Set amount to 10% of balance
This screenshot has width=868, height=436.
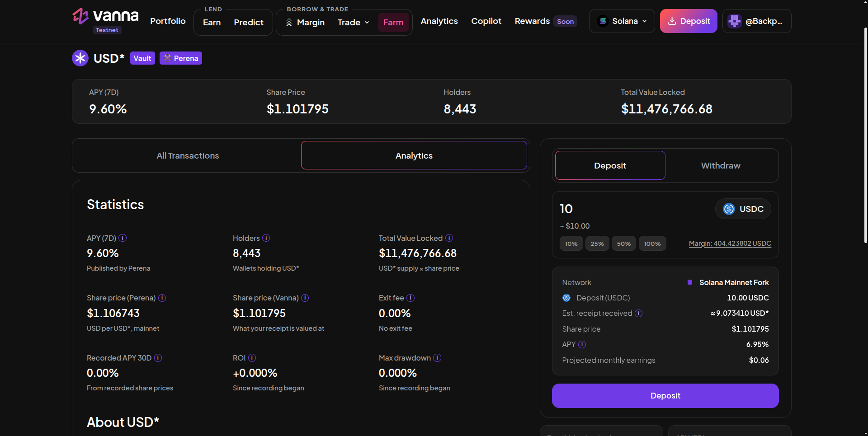coord(571,244)
